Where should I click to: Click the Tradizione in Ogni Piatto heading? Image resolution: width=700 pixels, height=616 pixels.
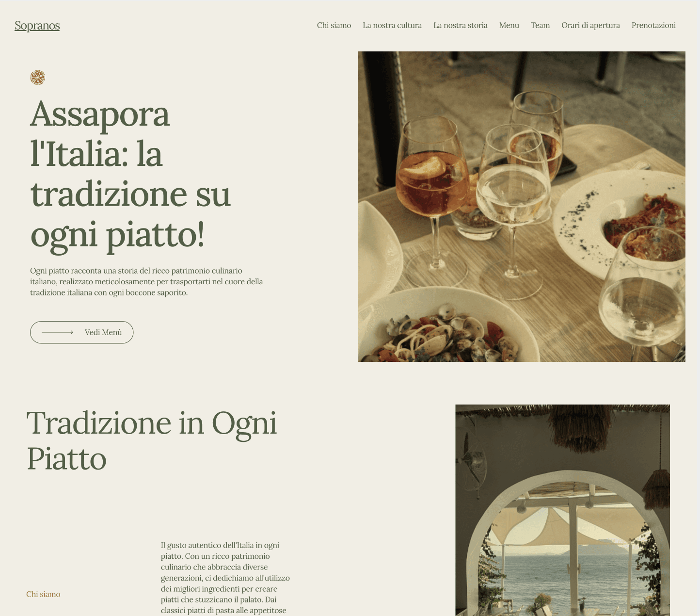pyautogui.click(x=152, y=440)
